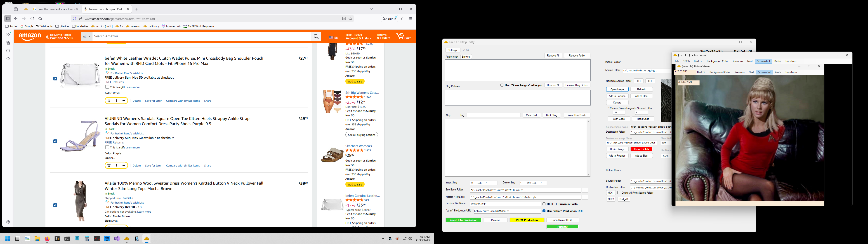868x244 pixels.
Task: Enable DELETE Previous Posts checkbox
Action: (544, 204)
